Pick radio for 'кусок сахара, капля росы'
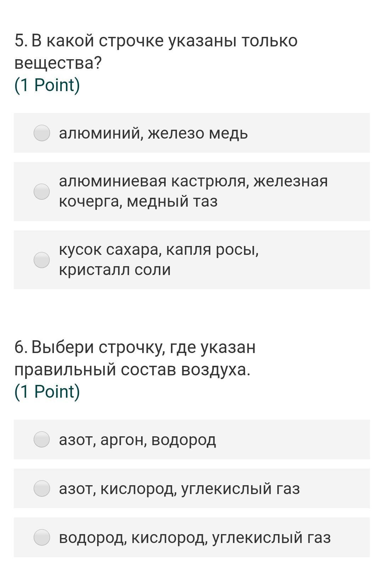 41,260
